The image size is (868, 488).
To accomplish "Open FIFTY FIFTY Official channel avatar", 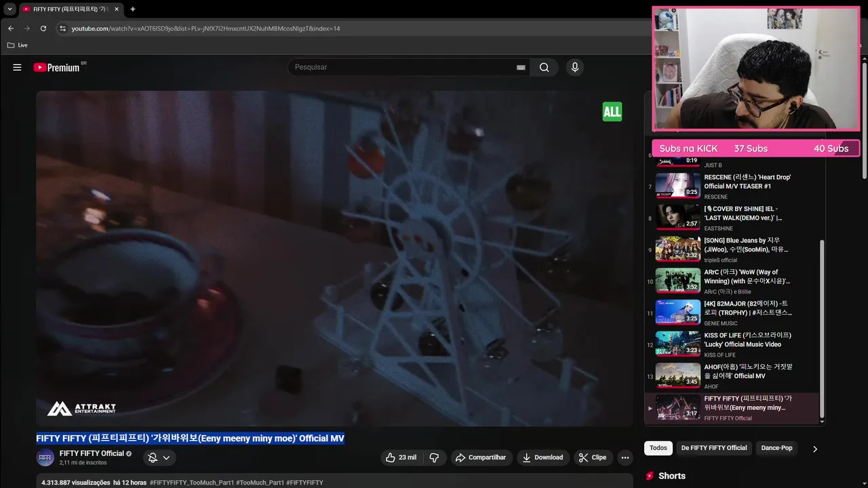I will coord(45,457).
